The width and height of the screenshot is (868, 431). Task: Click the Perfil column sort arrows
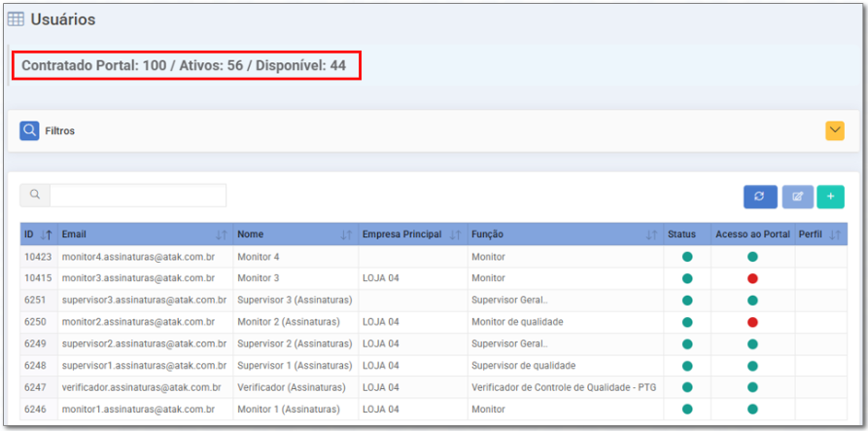[x=834, y=234]
